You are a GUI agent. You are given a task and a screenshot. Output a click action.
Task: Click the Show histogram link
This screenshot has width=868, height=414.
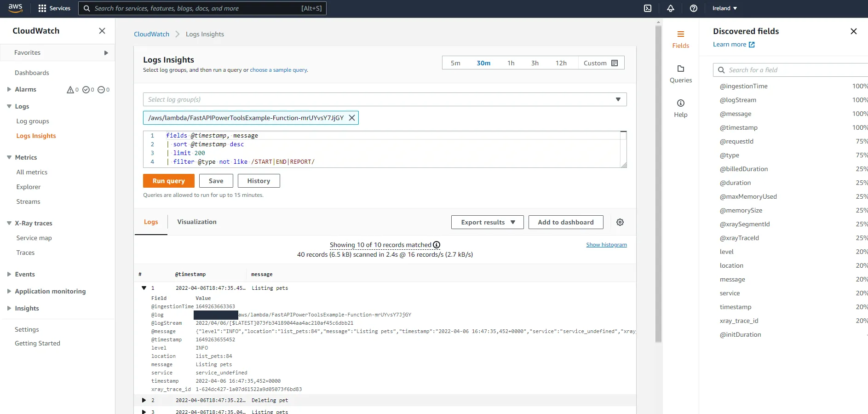(606, 244)
